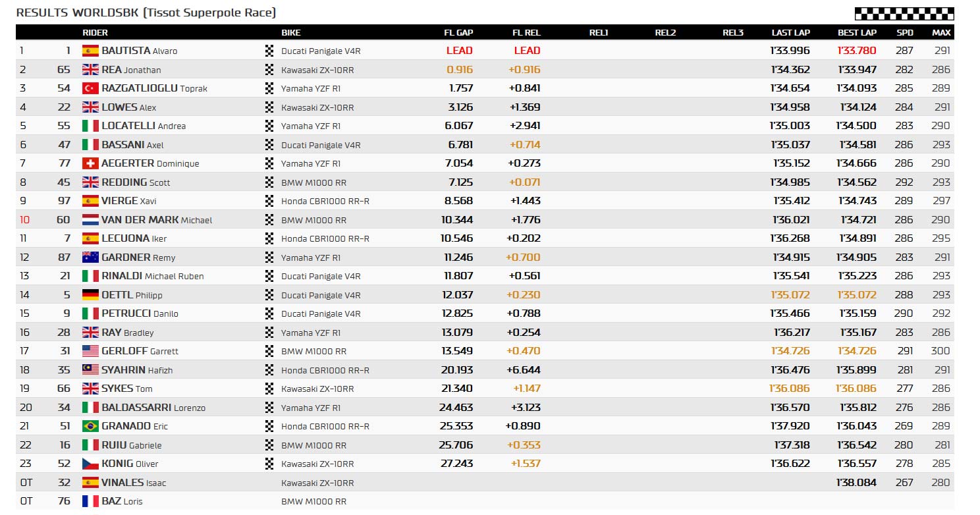Open rider name REDDING Scott
This screenshot has width=980, height=515.
click(132, 182)
